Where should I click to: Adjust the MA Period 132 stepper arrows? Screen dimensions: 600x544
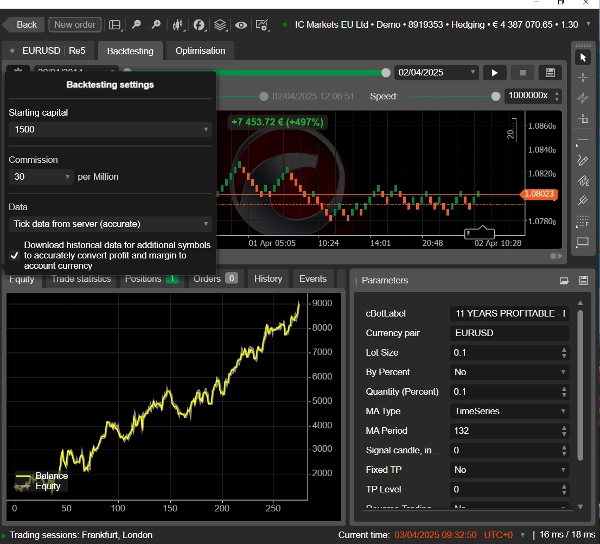(564, 431)
